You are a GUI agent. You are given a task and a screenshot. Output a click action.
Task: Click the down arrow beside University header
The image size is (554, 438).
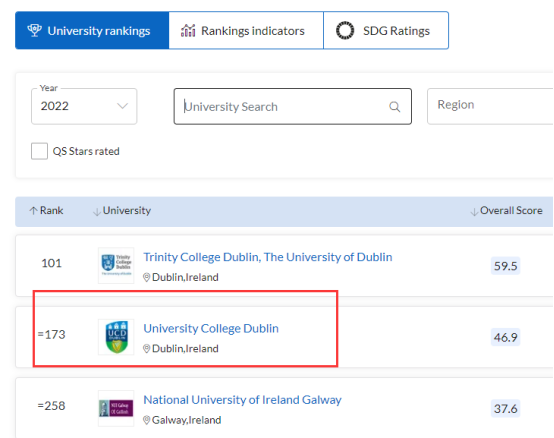[x=96, y=212]
